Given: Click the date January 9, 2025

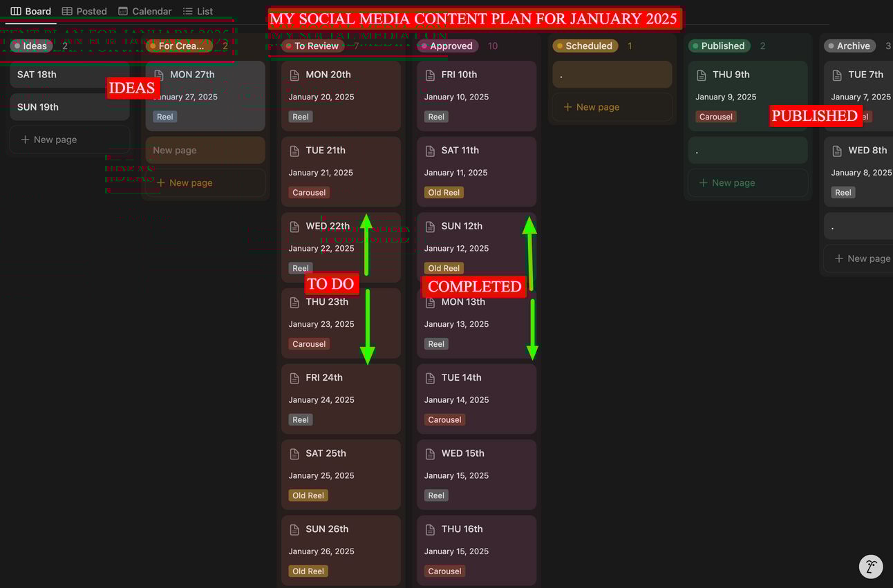Looking at the screenshot, I should click(x=726, y=97).
